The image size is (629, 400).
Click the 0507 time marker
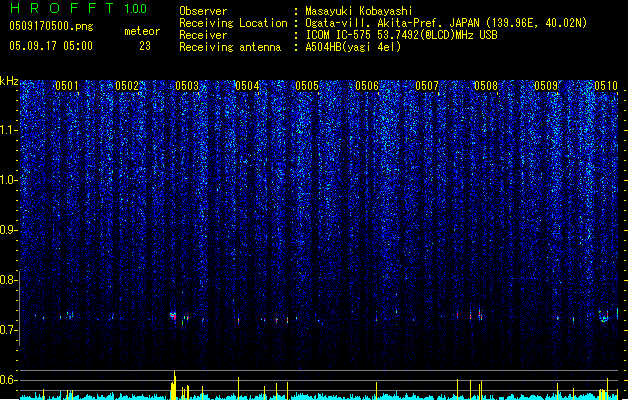coord(427,86)
